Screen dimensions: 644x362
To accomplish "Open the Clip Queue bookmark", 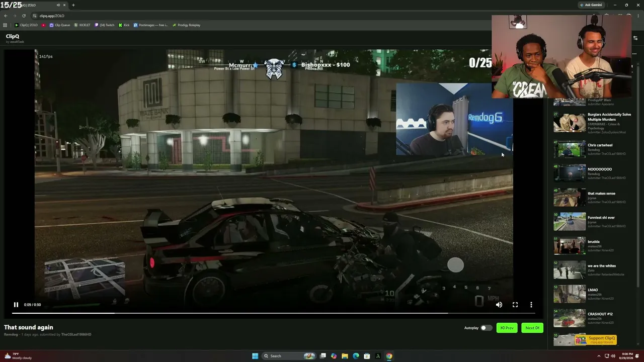I will [x=60, y=25].
